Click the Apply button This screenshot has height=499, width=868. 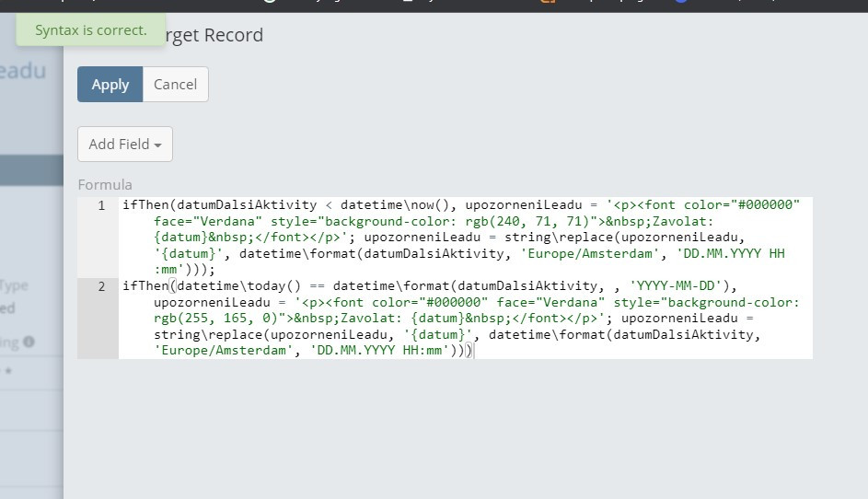(110, 84)
